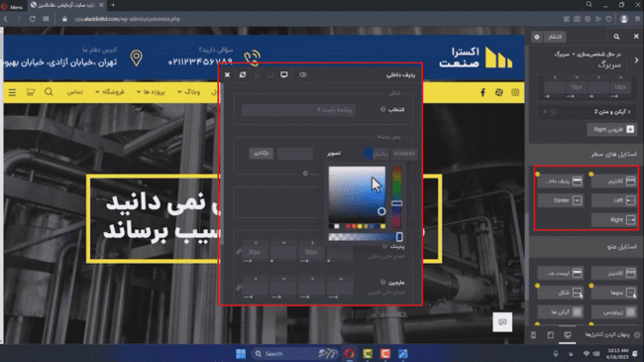The height and width of the screenshot is (362, 644).
Task: Click the chat bubble widget on page
Action: click(502, 322)
